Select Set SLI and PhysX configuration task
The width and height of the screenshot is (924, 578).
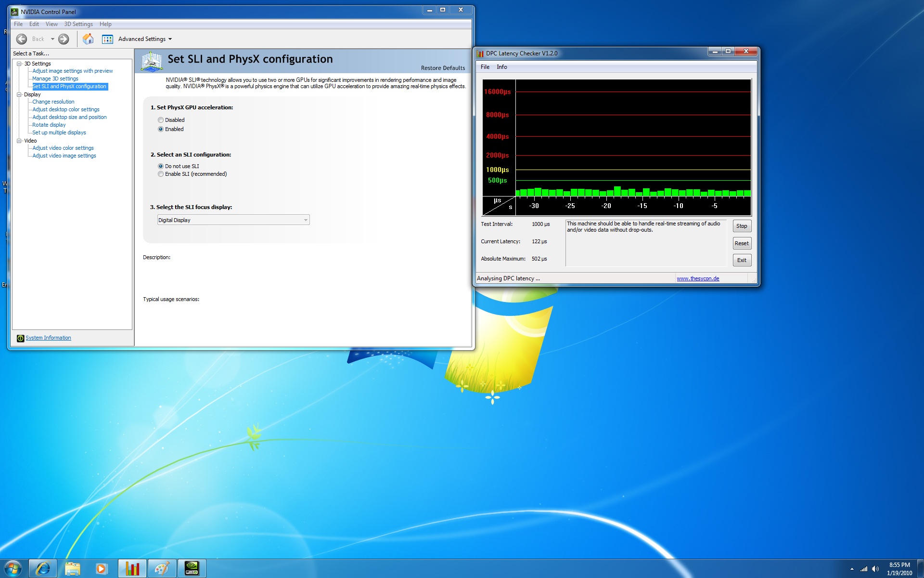pos(70,86)
